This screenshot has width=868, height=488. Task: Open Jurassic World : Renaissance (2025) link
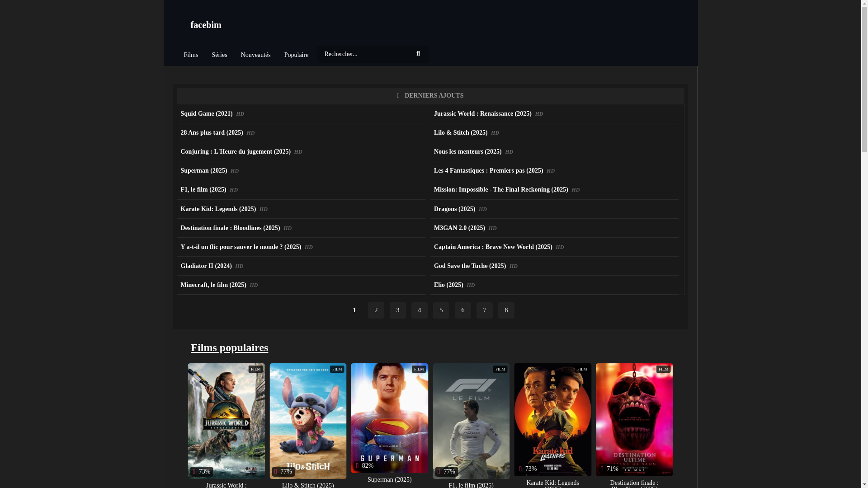pos(482,114)
